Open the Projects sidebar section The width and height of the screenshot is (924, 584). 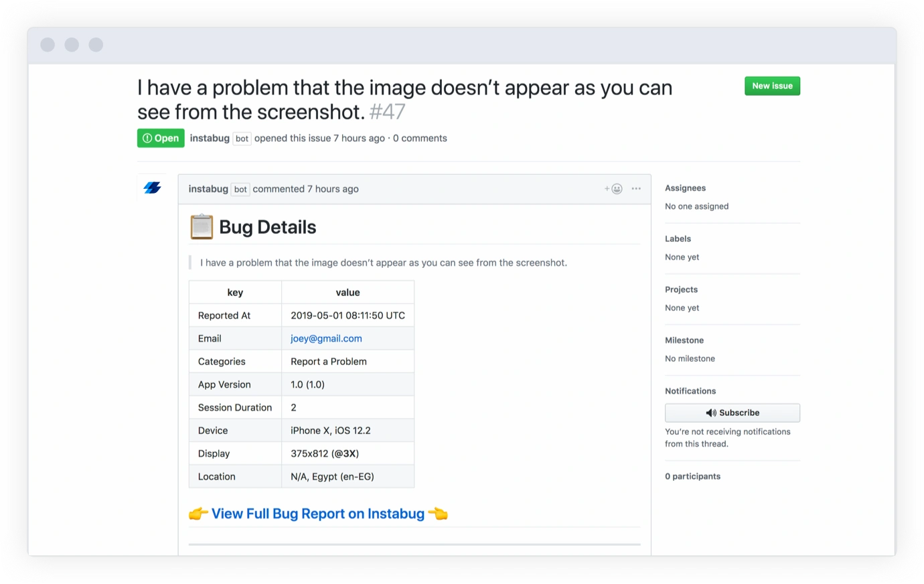pyautogui.click(x=681, y=290)
